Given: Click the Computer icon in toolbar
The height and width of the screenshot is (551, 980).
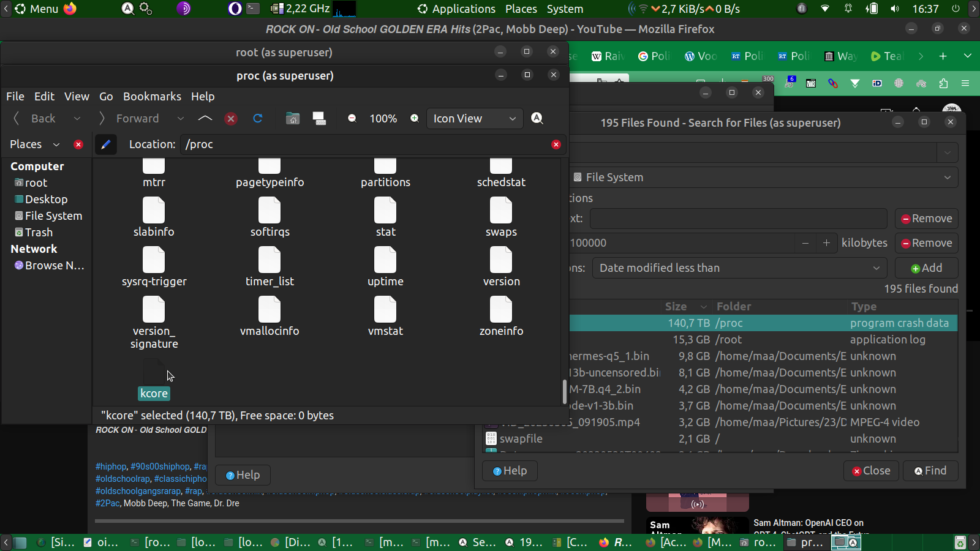Looking at the screenshot, I should 319,119.
